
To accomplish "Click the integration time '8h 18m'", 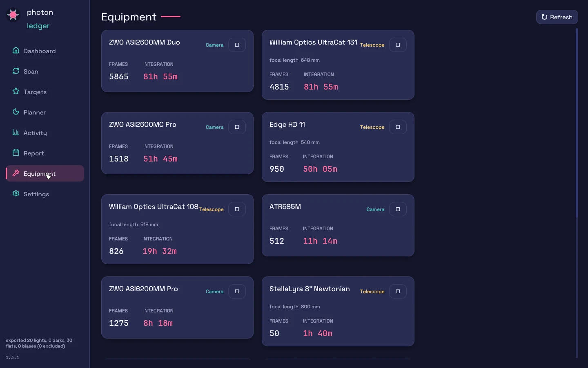I will (x=158, y=323).
